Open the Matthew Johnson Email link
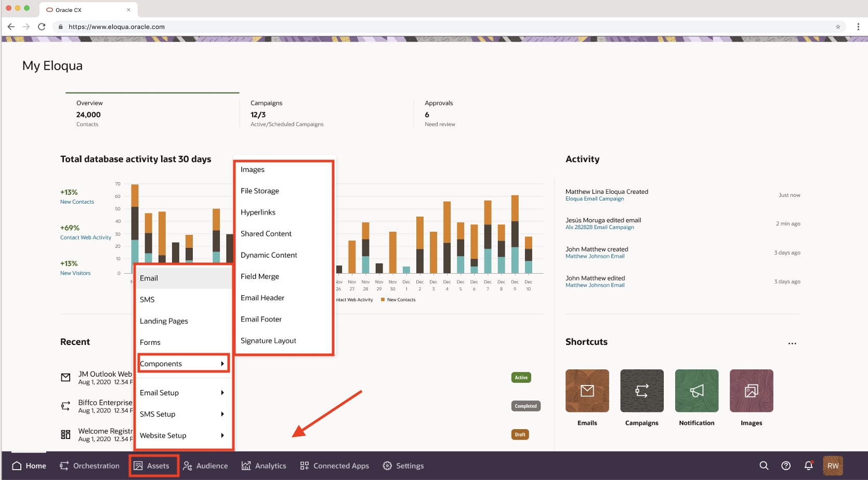The width and height of the screenshot is (868, 480). point(595,256)
